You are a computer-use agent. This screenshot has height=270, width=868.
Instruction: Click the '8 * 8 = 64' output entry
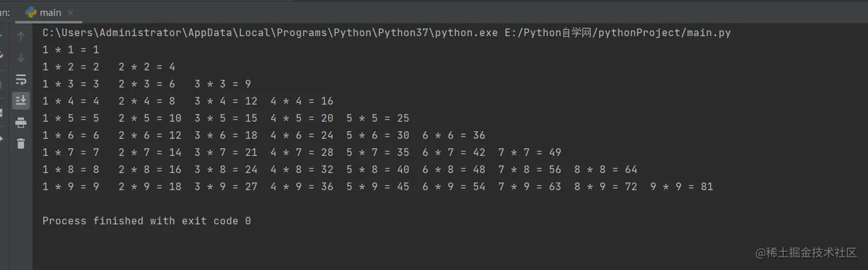pyautogui.click(x=605, y=169)
